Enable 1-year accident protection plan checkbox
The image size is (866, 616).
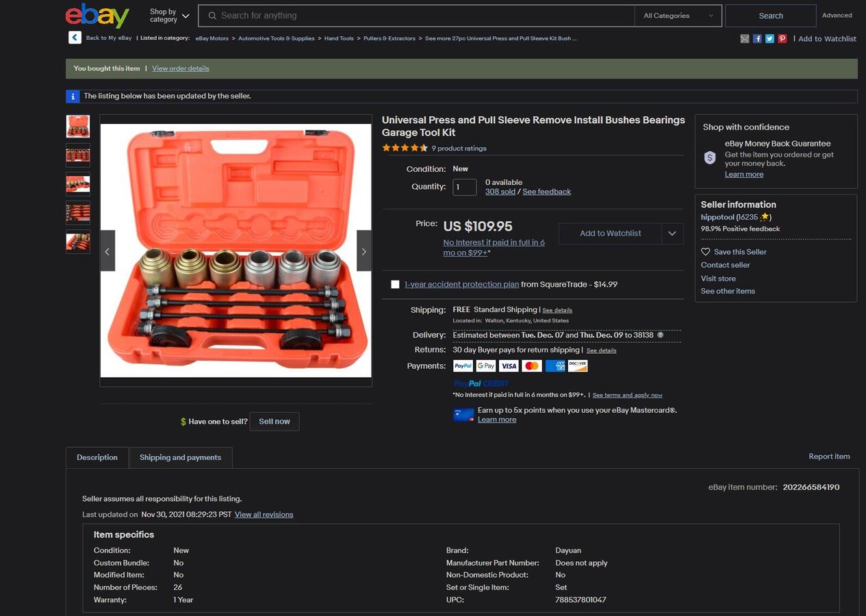tap(395, 284)
